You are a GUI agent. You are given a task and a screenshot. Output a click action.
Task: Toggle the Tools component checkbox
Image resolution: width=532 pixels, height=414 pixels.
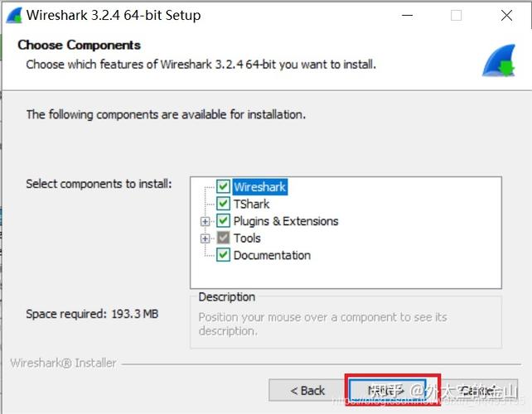(x=223, y=238)
